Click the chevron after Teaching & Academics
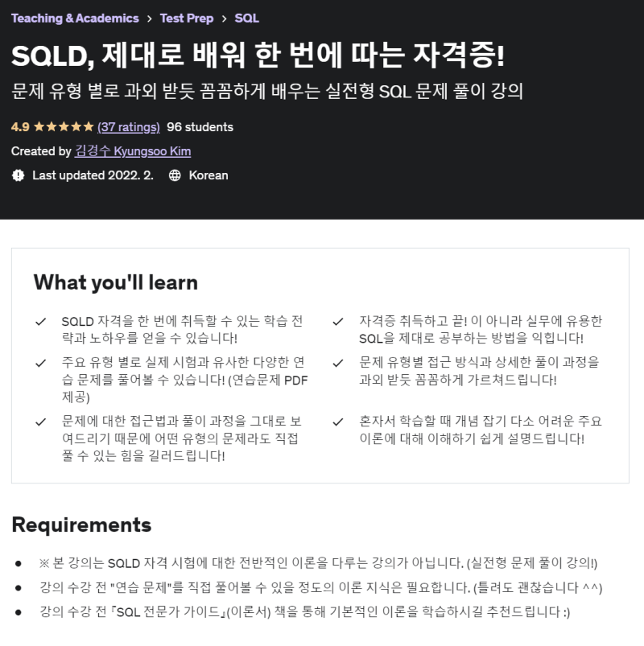The height and width of the screenshot is (646, 644). pyautogui.click(x=149, y=19)
